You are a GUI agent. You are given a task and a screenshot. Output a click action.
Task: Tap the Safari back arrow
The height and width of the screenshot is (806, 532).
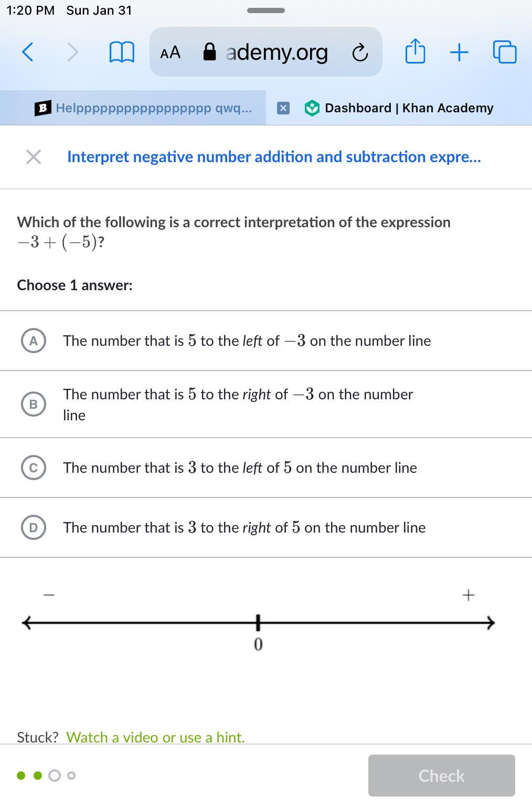coord(28,52)
